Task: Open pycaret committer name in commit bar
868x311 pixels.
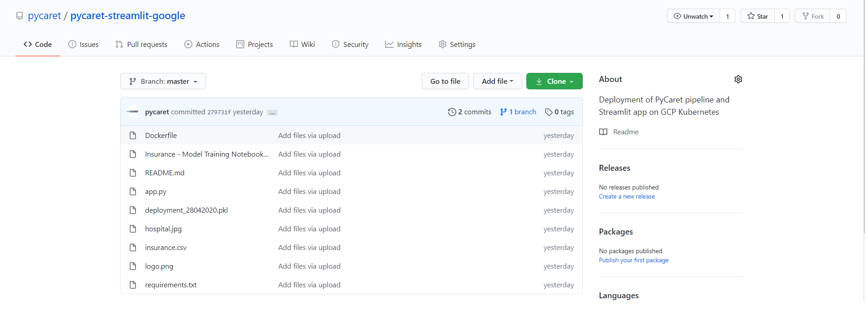Action: coord(157,112)
